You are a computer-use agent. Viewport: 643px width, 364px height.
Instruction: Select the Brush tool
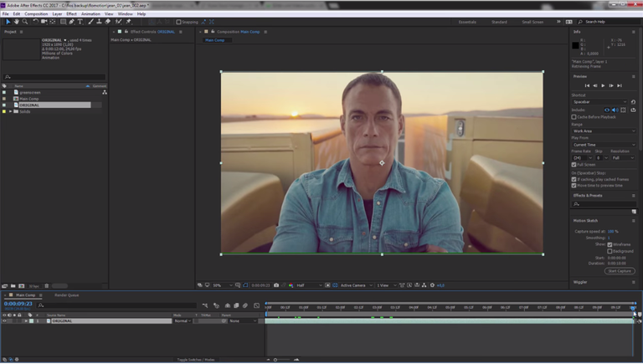[x=90, y=22]
